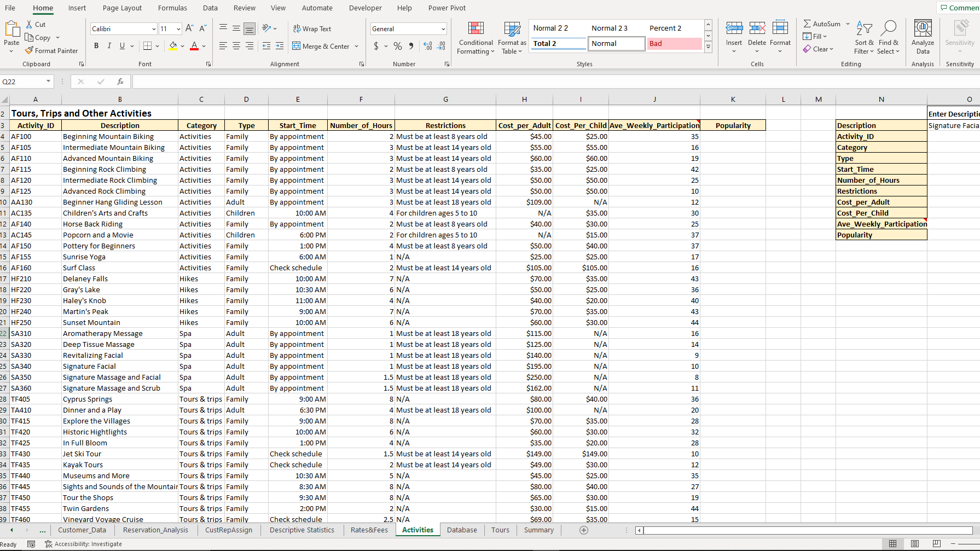Toggle bottom align
The height and width of the screenshot is (551, 980).
pyautogui.click(x=250, y=28)
